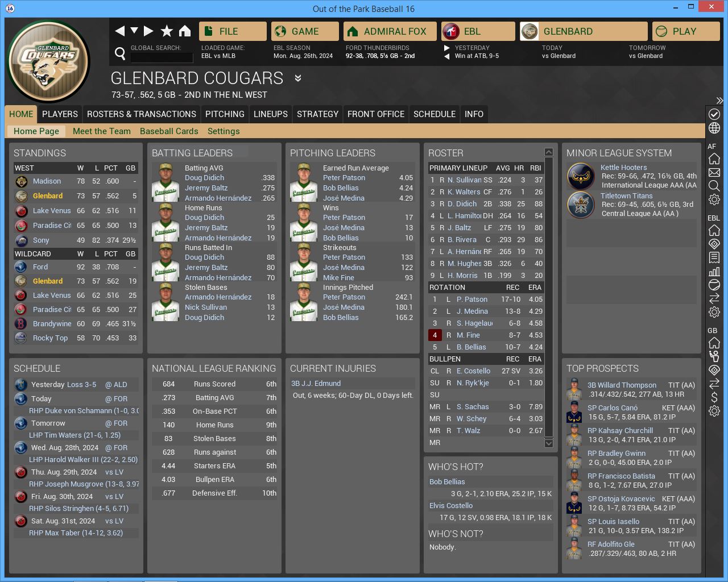Open the bar chart statistics icon
The height and width of the screenshot is (582, 728).
point(714,271)
